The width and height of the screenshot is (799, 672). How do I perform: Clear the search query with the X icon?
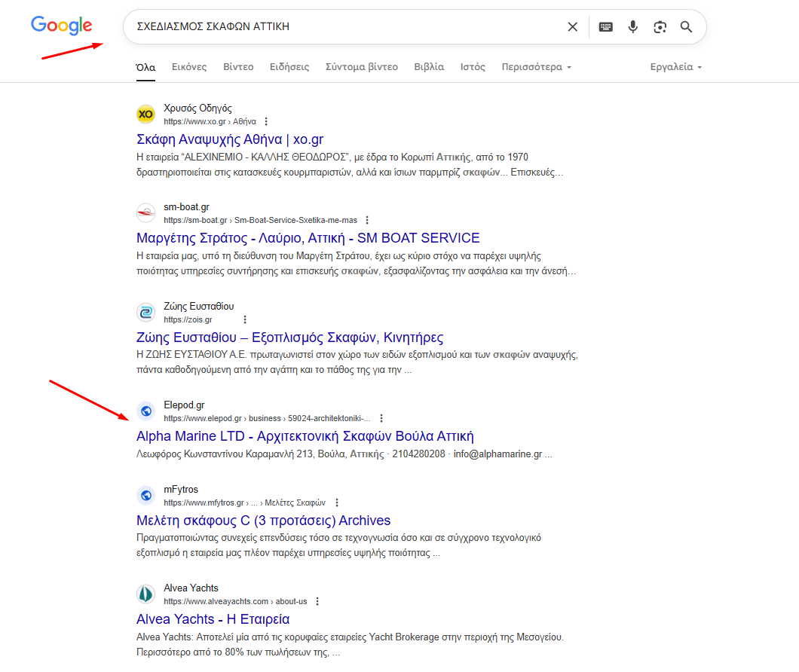[573, 26]
